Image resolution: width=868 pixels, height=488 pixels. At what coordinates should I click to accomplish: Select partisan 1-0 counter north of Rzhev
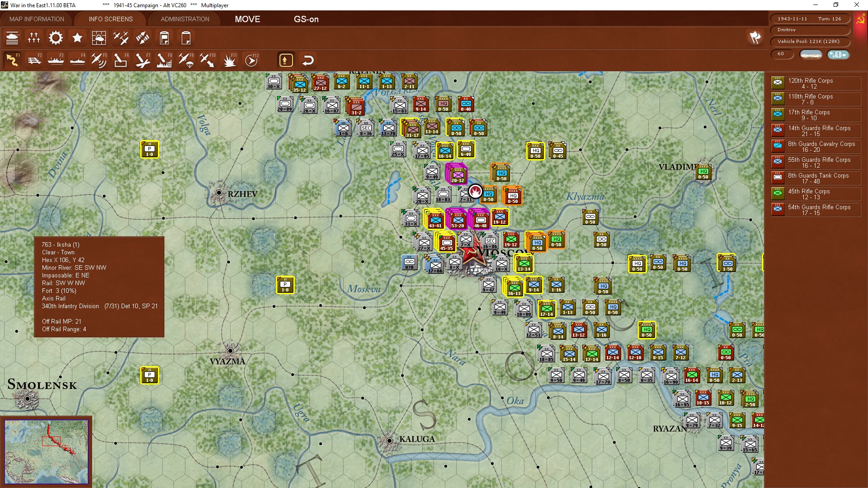click(x=150, y=150)
